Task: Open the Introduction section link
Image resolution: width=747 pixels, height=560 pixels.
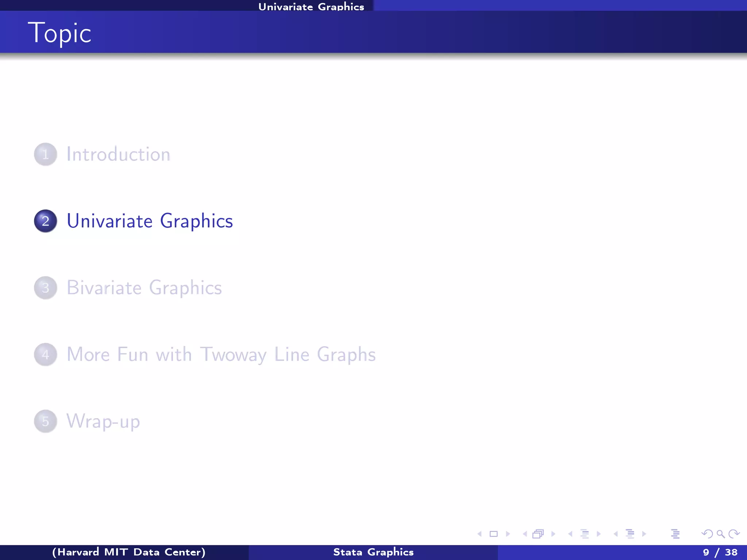Action: click(119, 154)
